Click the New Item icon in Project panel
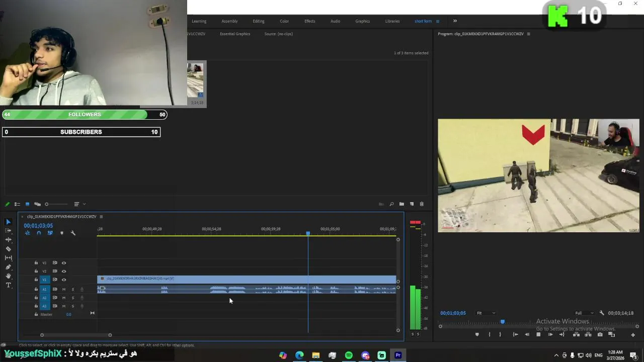This screenshot has width=644, height=362. [412, 204]
